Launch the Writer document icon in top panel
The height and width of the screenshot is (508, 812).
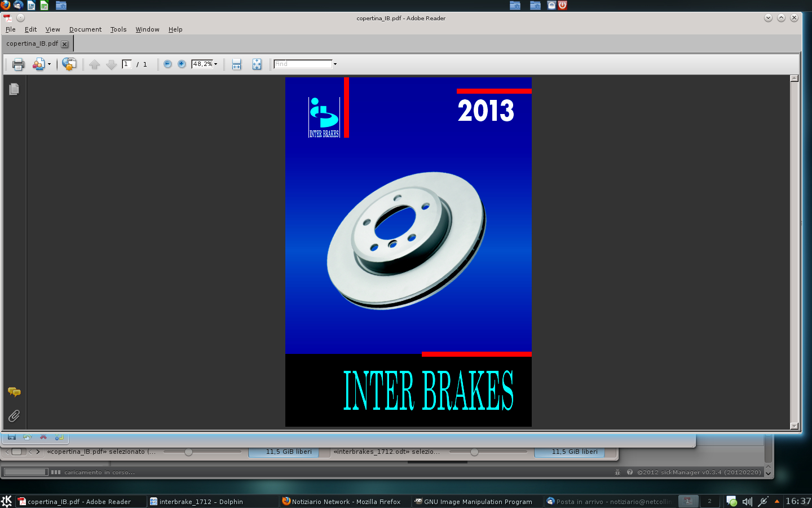pos(31,5)
